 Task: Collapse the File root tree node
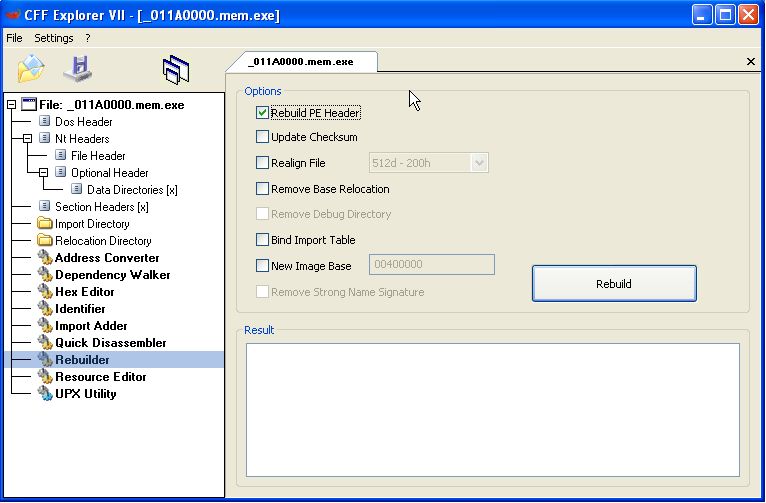pyautogui.click(x=12, y=105)
